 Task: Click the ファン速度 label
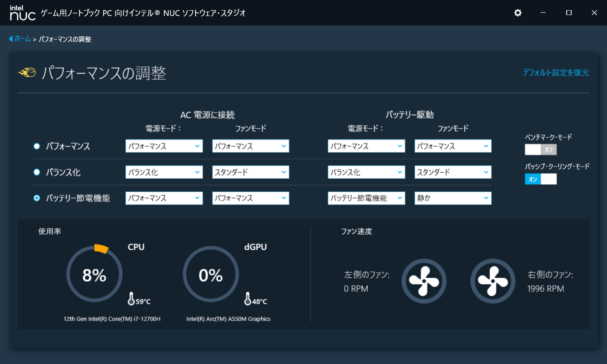(356, 231)
